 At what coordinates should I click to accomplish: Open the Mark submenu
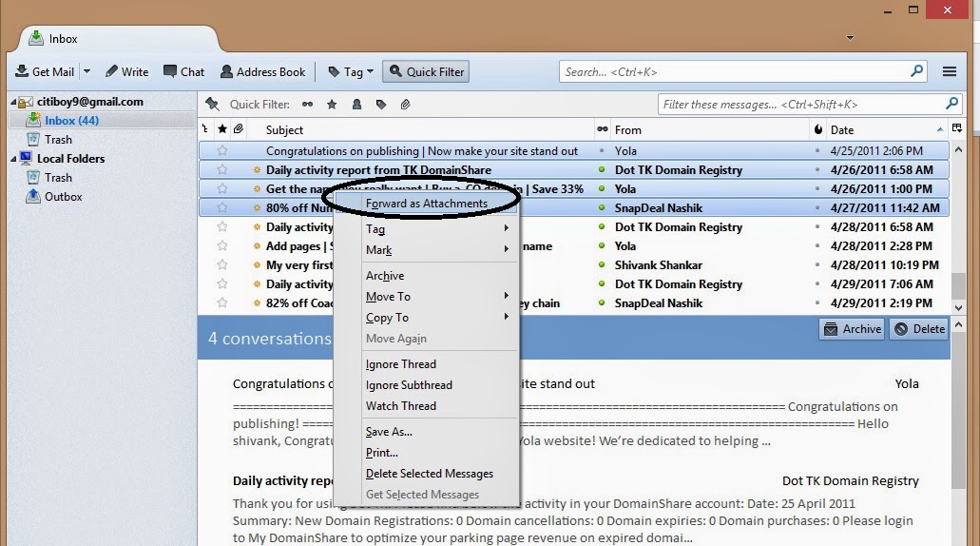[426, 249]
